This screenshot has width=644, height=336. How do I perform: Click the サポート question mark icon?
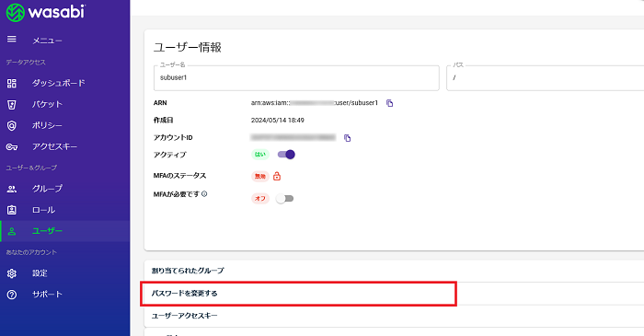pyautogui.click(x=11, y=295)
